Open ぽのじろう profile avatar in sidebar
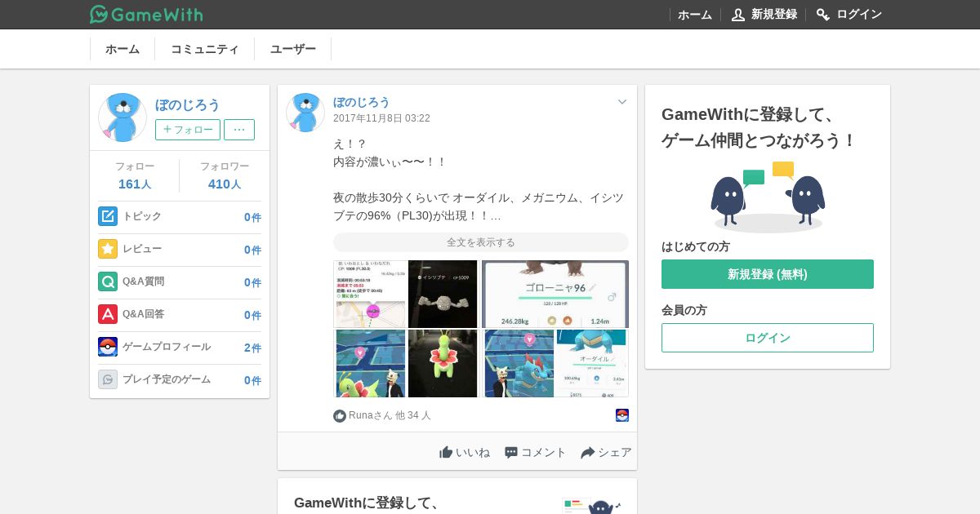980x514 pixels. tap(122, 117)
